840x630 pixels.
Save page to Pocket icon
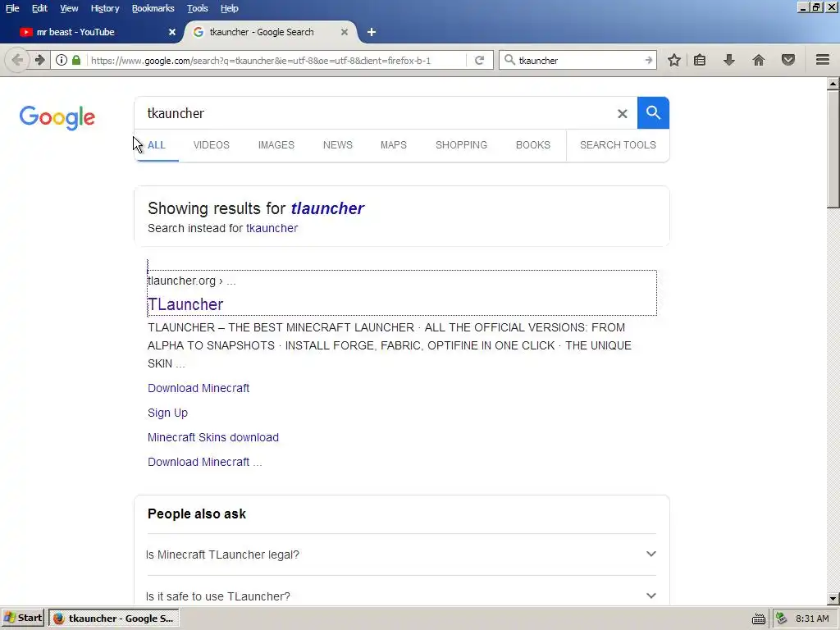coord(788,60)
